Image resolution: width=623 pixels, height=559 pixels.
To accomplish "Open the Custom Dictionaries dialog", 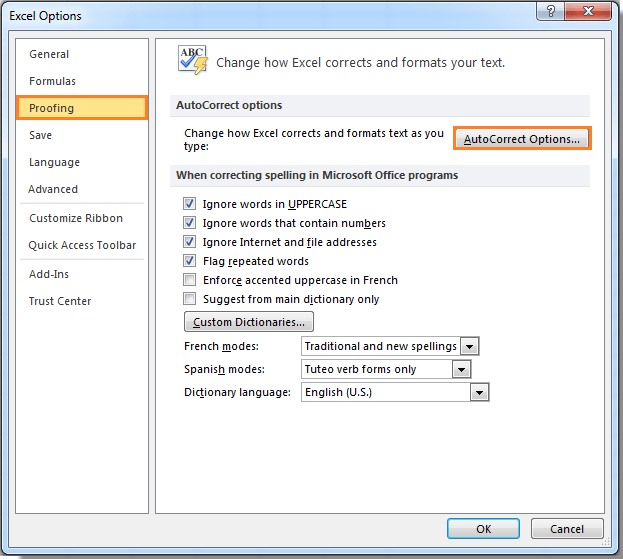I will (249, 322).
